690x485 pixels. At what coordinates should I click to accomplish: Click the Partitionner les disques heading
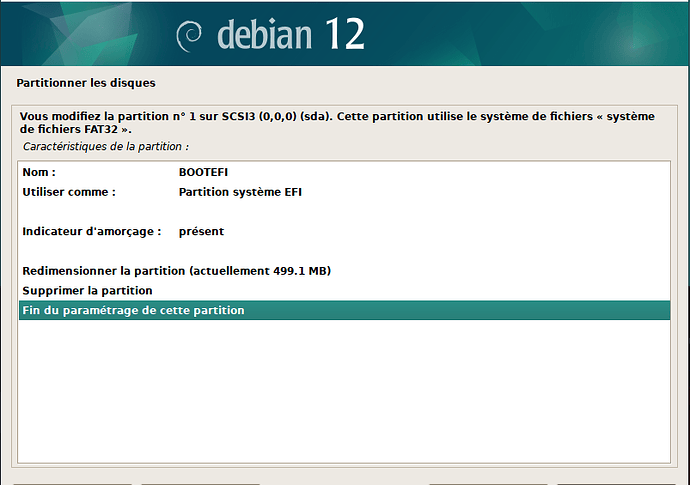click(86, 83)
